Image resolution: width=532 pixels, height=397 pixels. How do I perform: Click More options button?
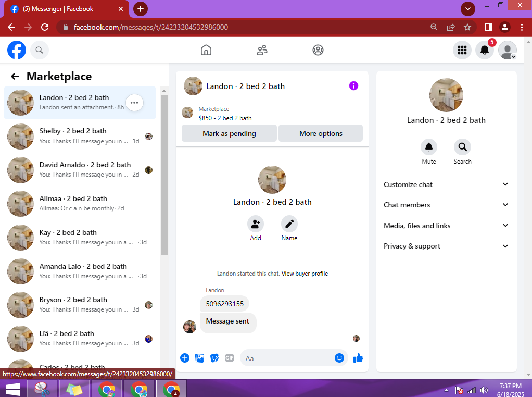[x=321, y=133]
